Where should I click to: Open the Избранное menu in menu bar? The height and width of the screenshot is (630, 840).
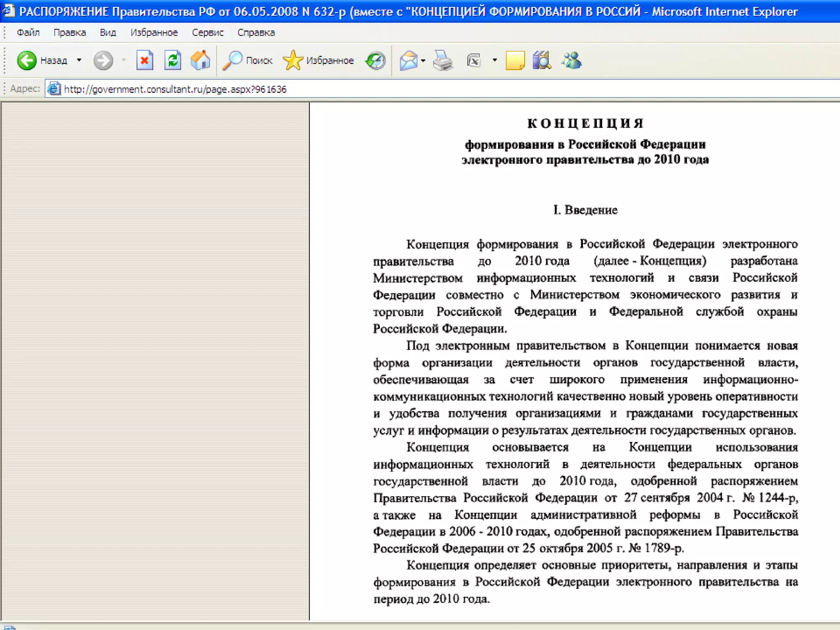154,32
